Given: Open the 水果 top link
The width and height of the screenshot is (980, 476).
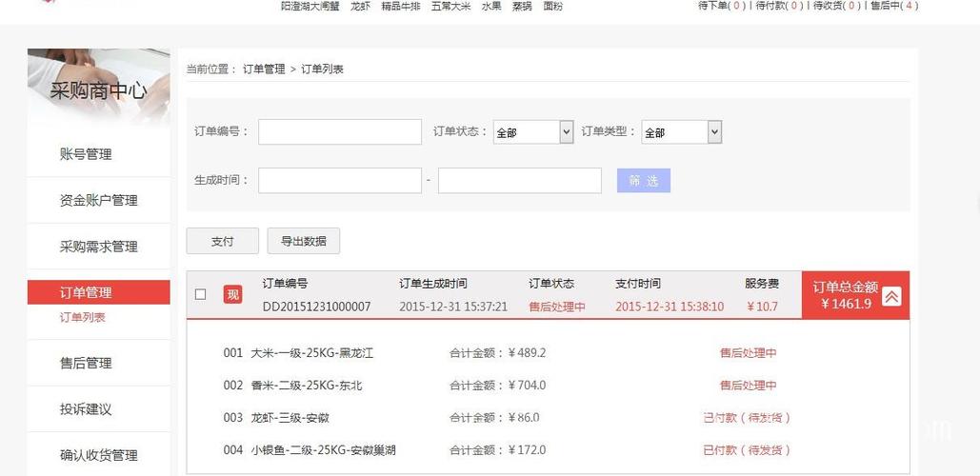Looking at the screenshot, I should (x=491, y=7).
